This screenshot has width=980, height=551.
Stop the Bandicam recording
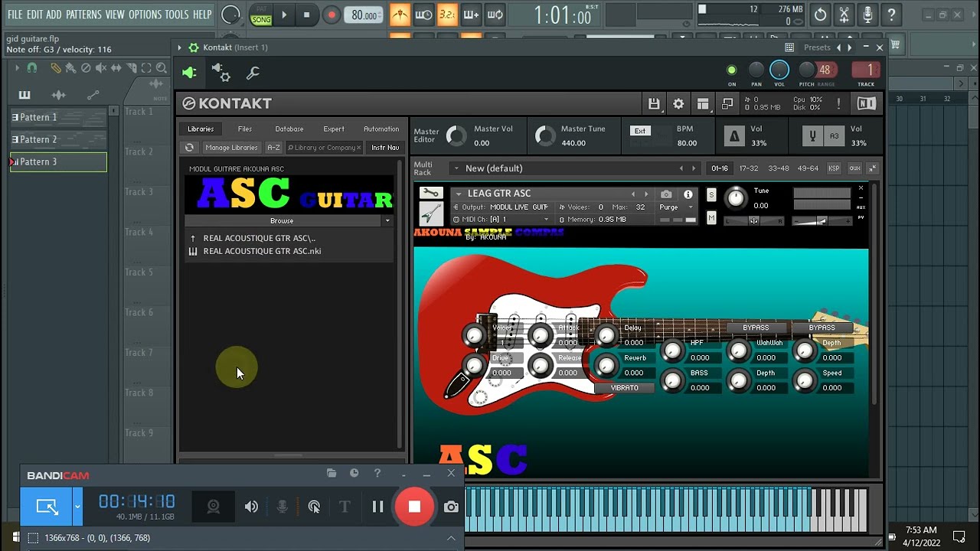(x=414, y=507)
